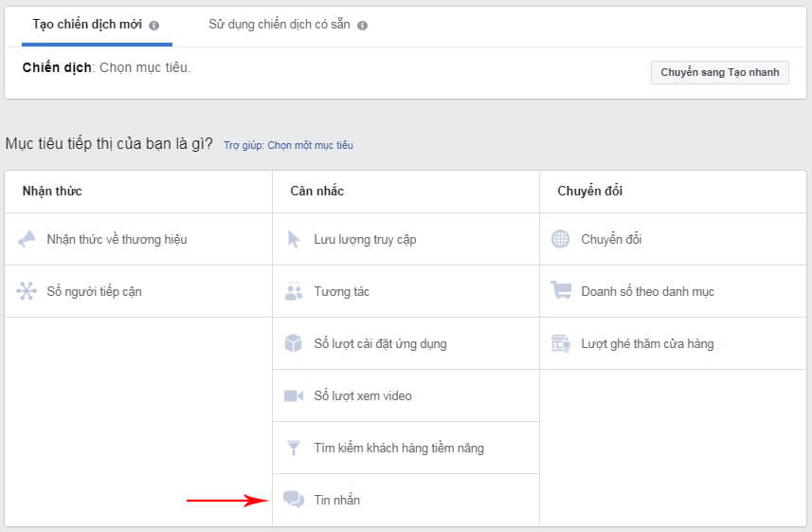This screenshot has width=812, height=532.
Task: Click the Chuyển sang Tạo nhanh button
Action: pyautogui.click(x=720, y=72)
